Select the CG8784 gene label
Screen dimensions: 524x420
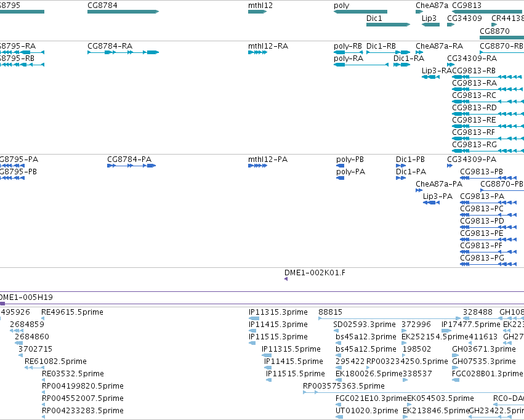102,6
